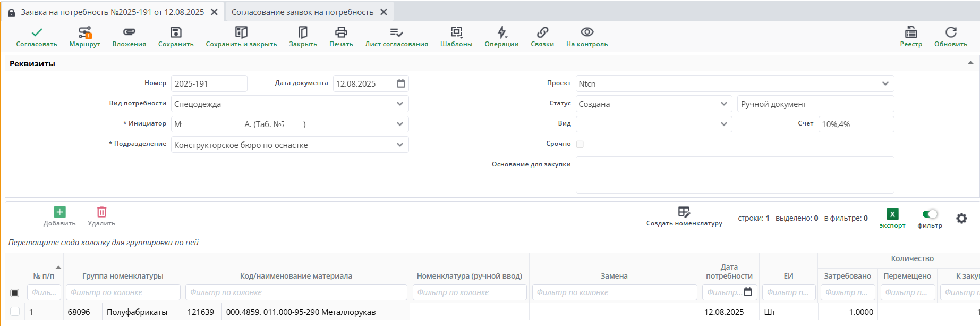Expand the Подразделение dropdown
980x326 pixels.
point(400,145)
